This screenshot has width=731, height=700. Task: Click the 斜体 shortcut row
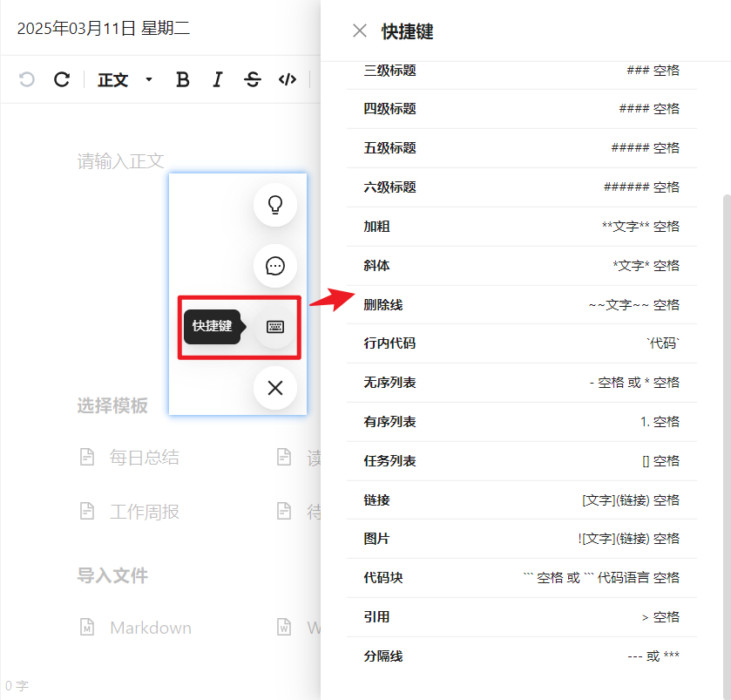point(522,266)
